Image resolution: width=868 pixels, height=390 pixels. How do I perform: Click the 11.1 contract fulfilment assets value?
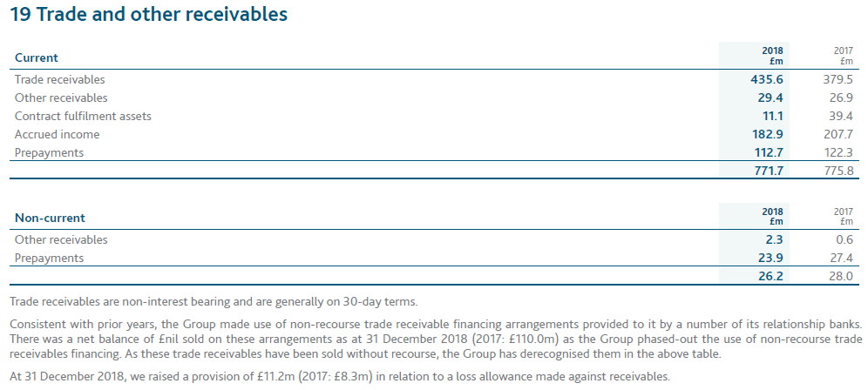pos(773,117)
